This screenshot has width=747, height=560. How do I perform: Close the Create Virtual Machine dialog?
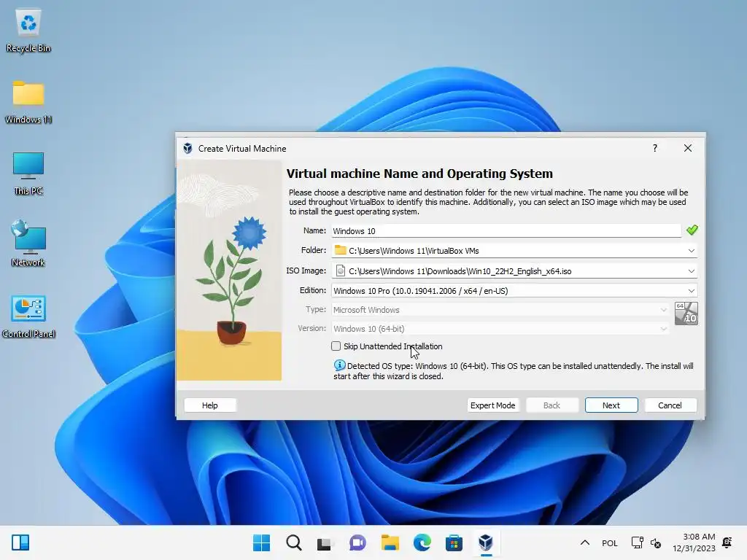[x=687, y=148]
